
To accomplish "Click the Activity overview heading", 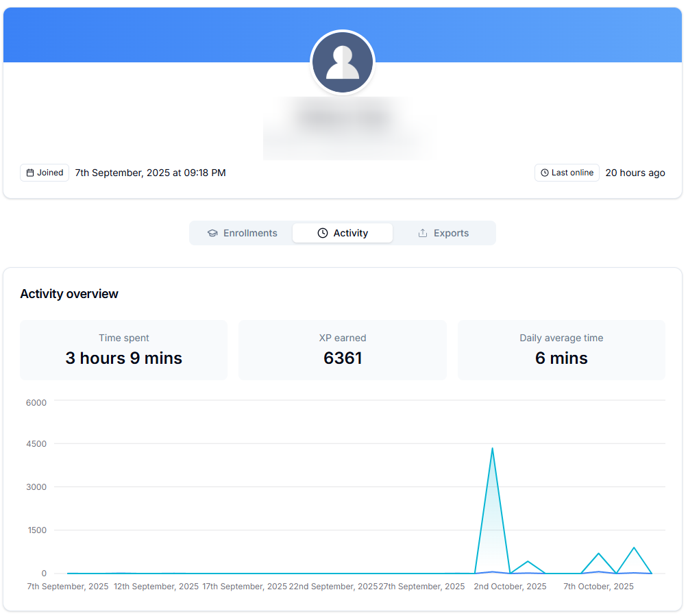I will coord(69,294).
